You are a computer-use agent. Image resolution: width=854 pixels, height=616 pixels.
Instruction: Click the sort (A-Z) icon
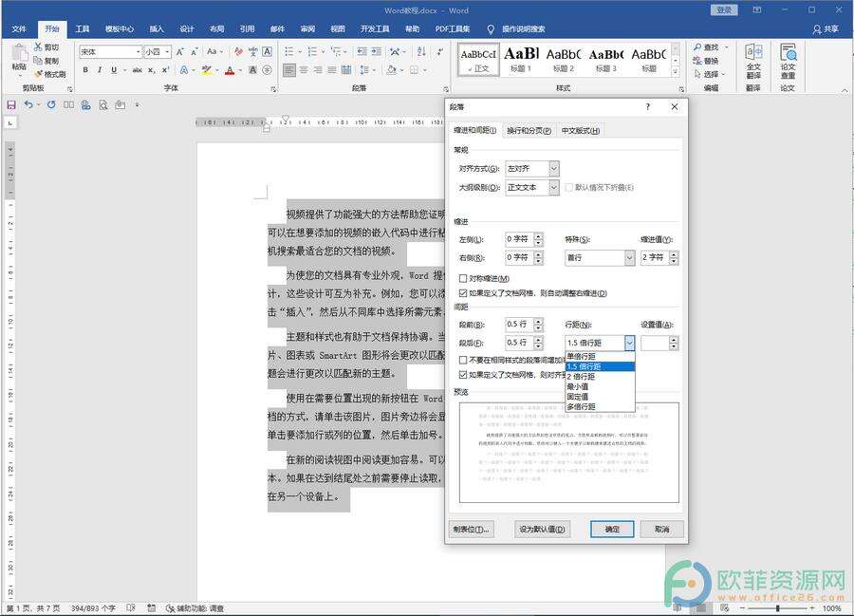point(421,52)
